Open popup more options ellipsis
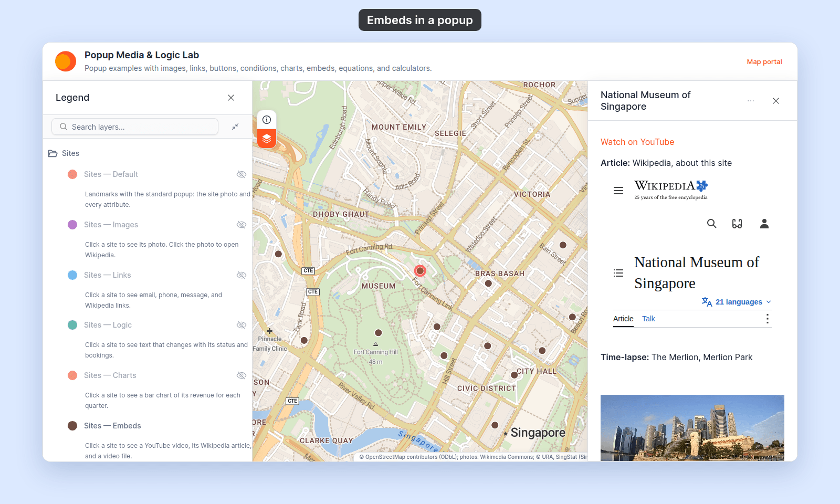The width and height of the screenshot is (840, 504). [x=751, y=101]
